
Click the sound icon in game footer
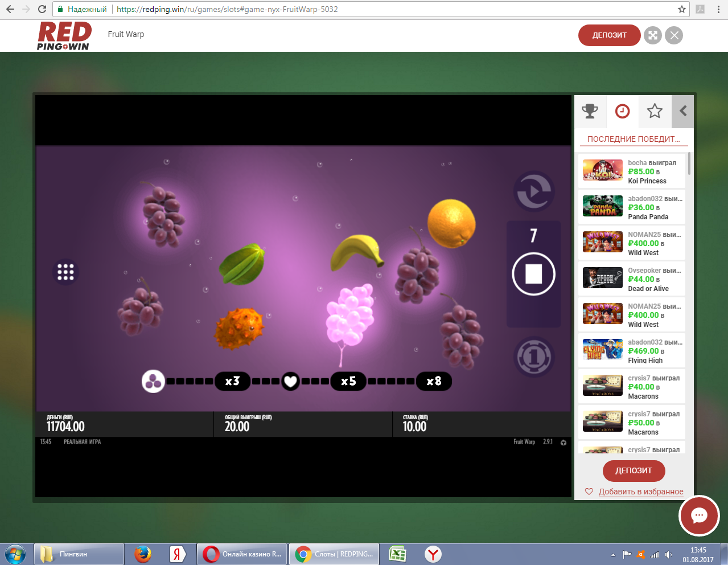pyautogui.click(x=564, y=443)
